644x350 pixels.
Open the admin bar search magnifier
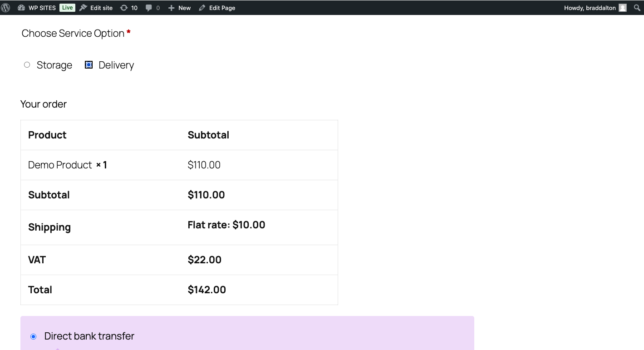637,8
